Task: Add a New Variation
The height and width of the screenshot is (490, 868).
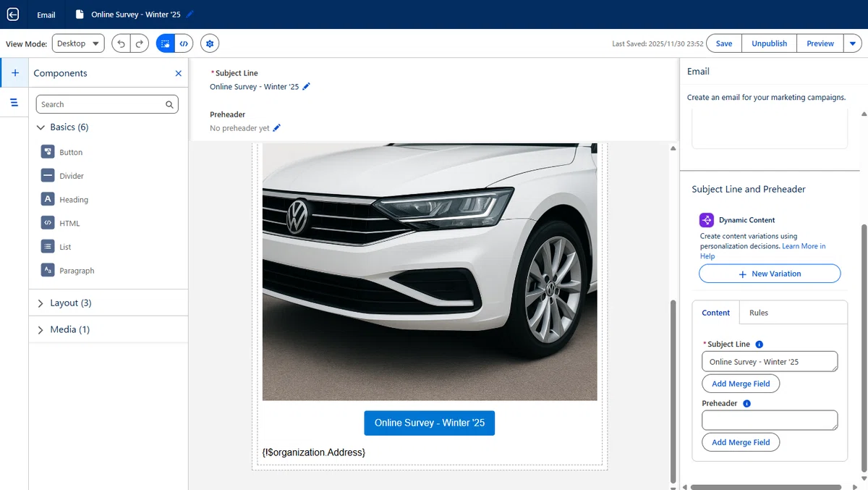Action: coord(770,274)
